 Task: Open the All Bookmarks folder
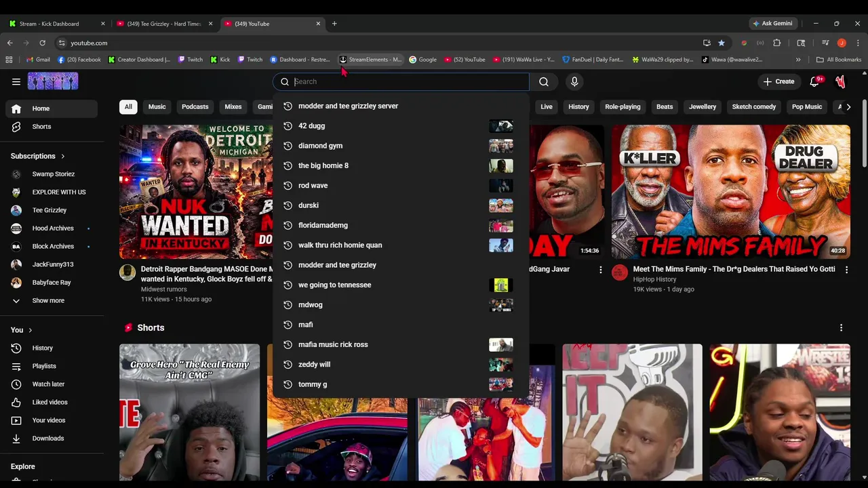tap(839, 60)
